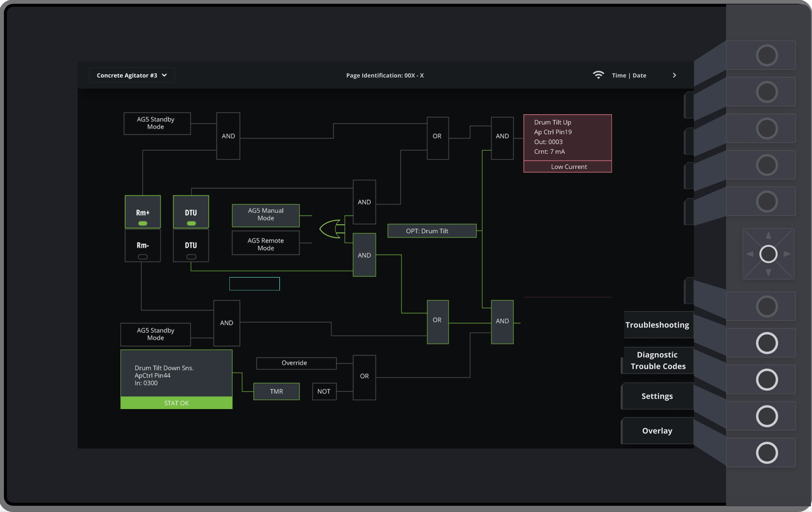This screenshot has height=512, width=812.
Task: Click the Overlay button
Action: 657,431
